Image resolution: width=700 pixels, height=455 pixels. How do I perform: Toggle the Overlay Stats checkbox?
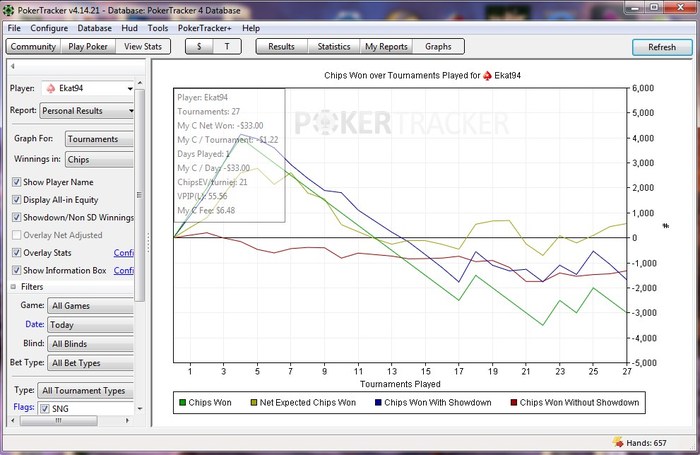(x=17, y=253)
